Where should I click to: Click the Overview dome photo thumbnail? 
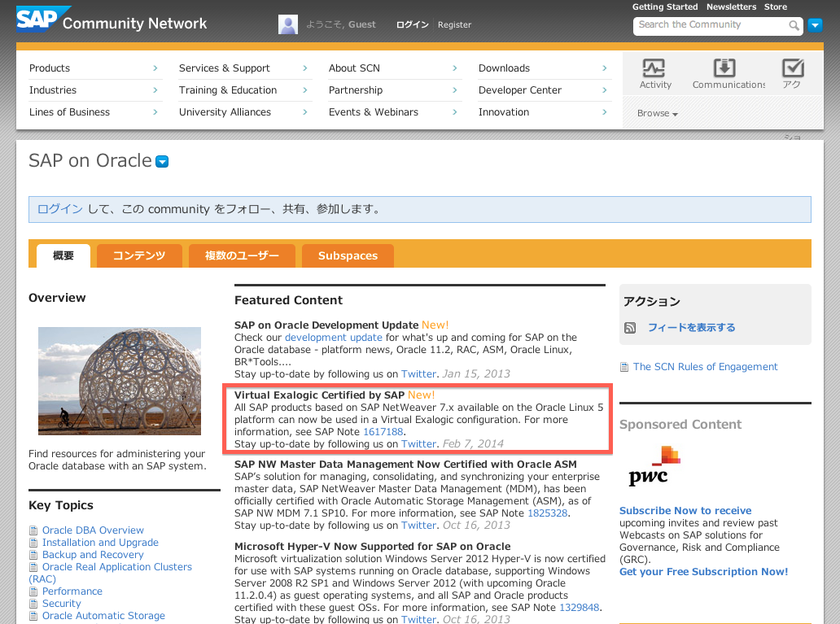tap(120, 381)
